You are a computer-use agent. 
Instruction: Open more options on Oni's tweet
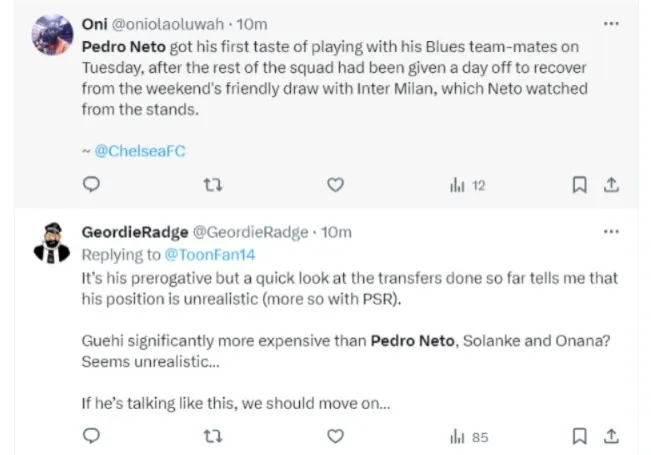612,21
